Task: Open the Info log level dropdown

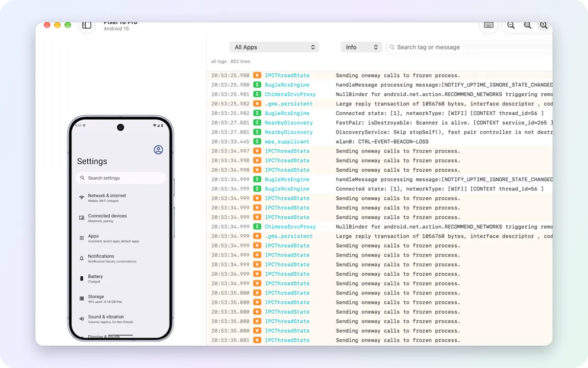Action: 361,47
